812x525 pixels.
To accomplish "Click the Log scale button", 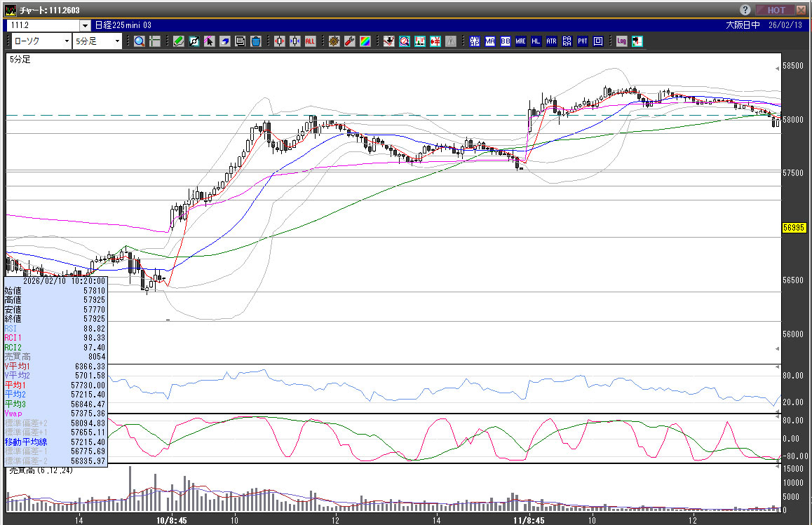I will pyautogui.click(x=621, y=41).
